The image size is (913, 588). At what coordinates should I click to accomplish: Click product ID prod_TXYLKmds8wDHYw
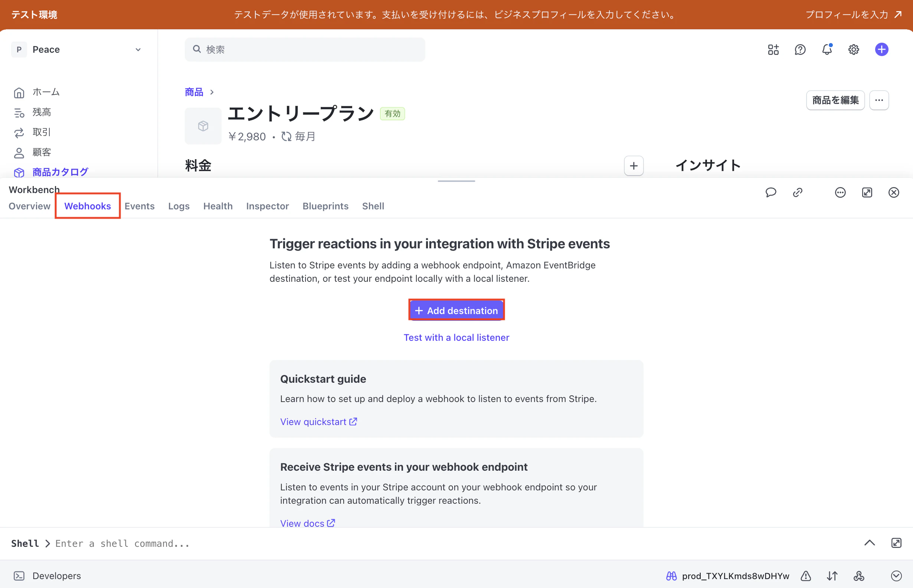pos(735,576)
